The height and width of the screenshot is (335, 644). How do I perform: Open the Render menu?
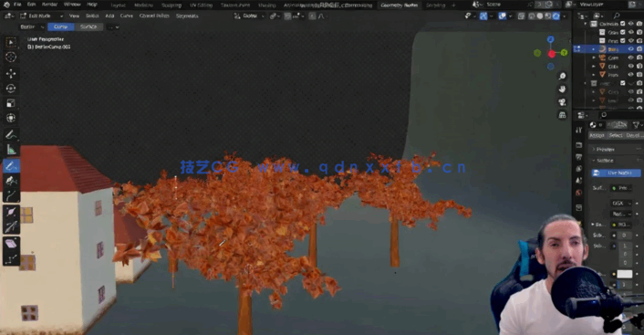49,5
